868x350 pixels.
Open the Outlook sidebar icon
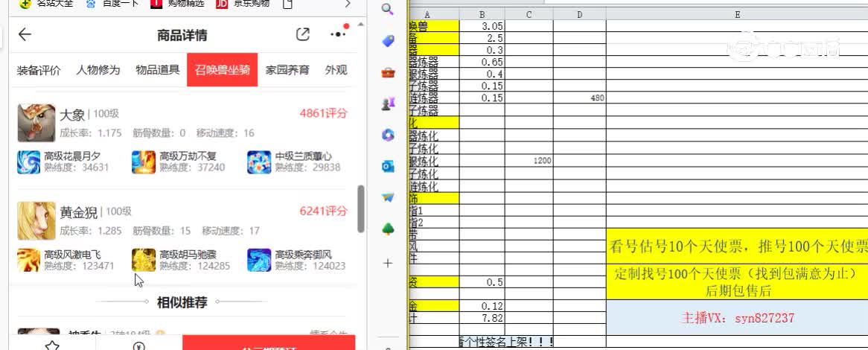(x=388, y=166)
